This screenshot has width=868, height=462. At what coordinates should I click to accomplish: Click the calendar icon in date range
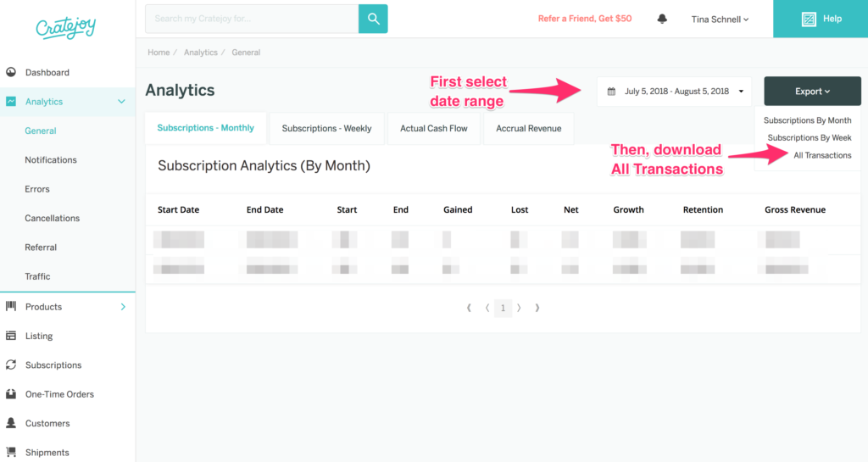pos(611,92)
